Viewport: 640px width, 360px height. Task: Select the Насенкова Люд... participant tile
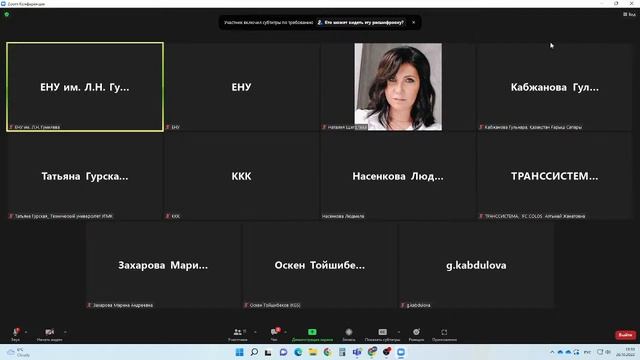click(x=398, y=176)
